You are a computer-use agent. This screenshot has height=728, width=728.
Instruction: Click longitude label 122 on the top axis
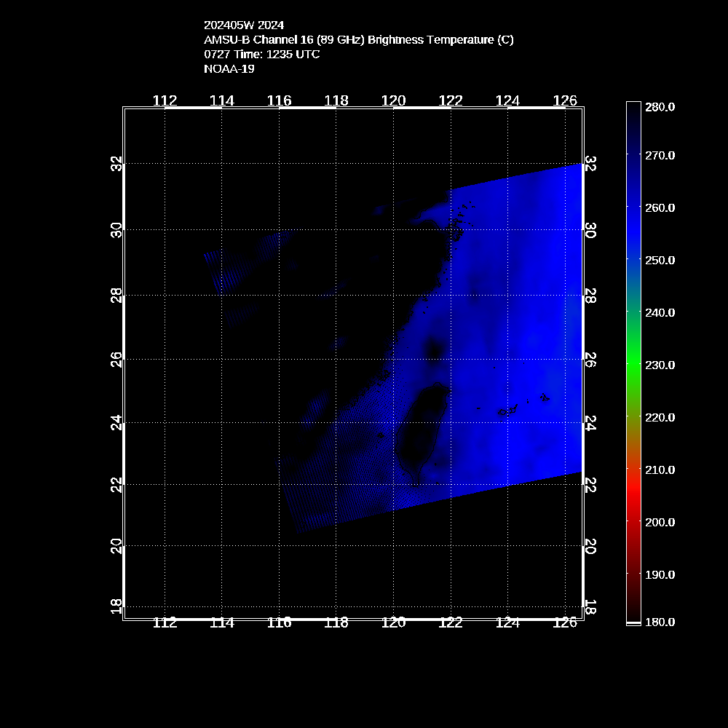451,100
